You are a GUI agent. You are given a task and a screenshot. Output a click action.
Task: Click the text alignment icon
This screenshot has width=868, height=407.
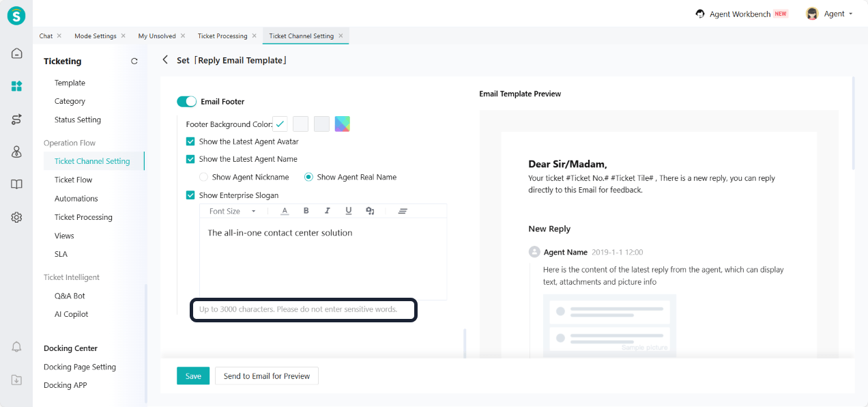point(403,211)
